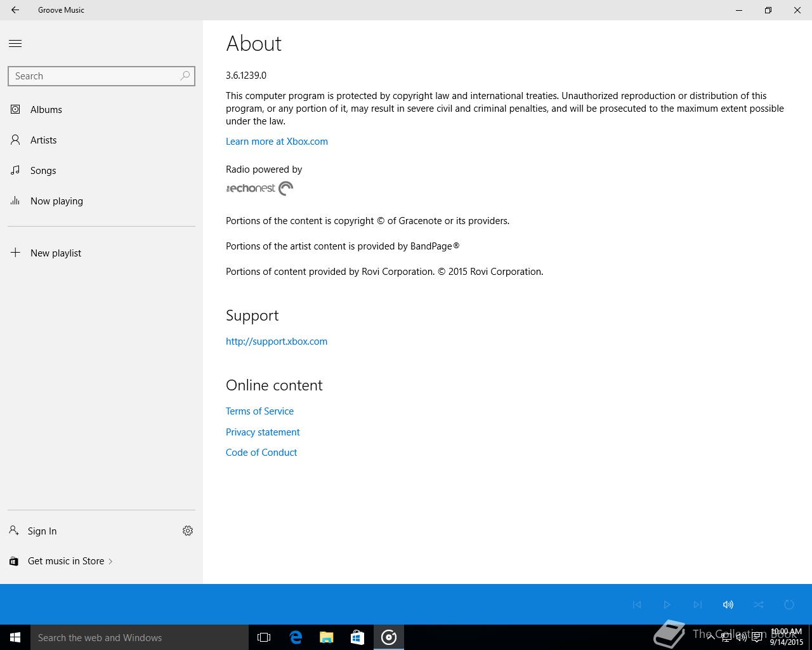Skip to previous track
Image resolution: width=812 pixels, height=650 pixels.
pyautogui.click(x=637, y=604)
